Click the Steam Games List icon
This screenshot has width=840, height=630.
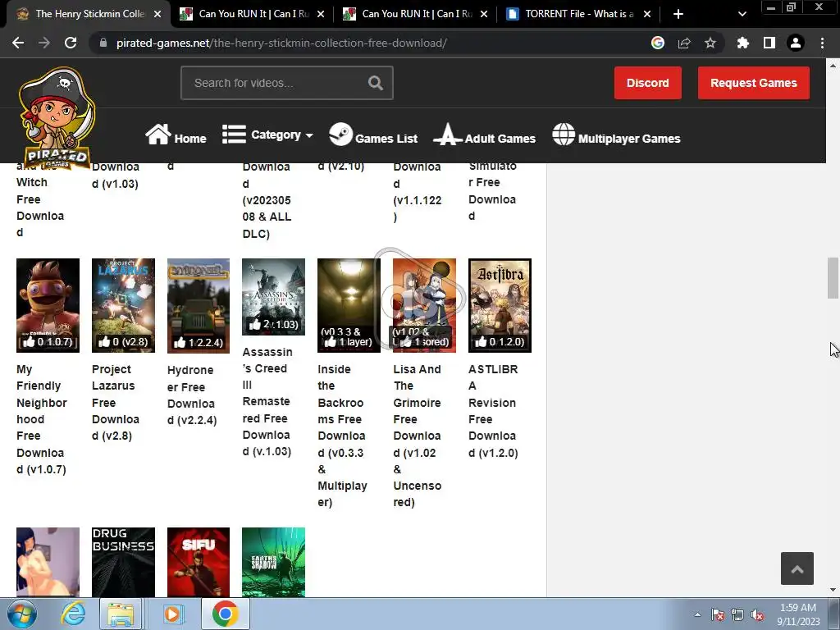[x=340, y=135]
